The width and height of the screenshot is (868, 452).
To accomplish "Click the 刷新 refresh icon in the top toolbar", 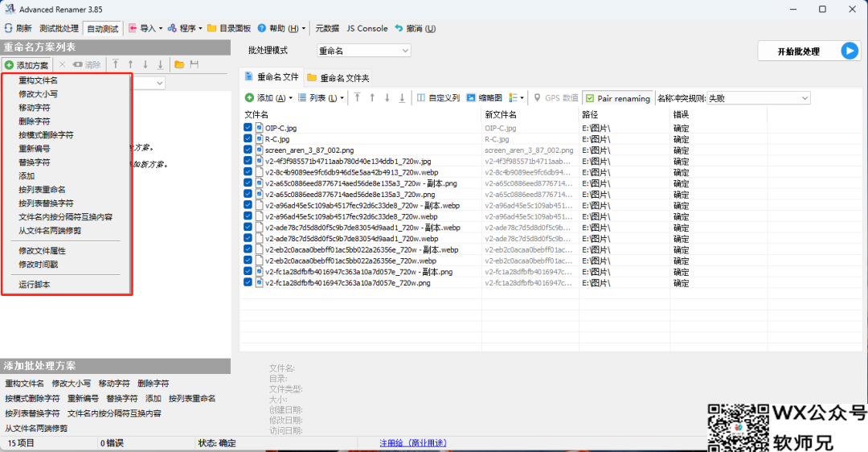I will tap(8, 28).
